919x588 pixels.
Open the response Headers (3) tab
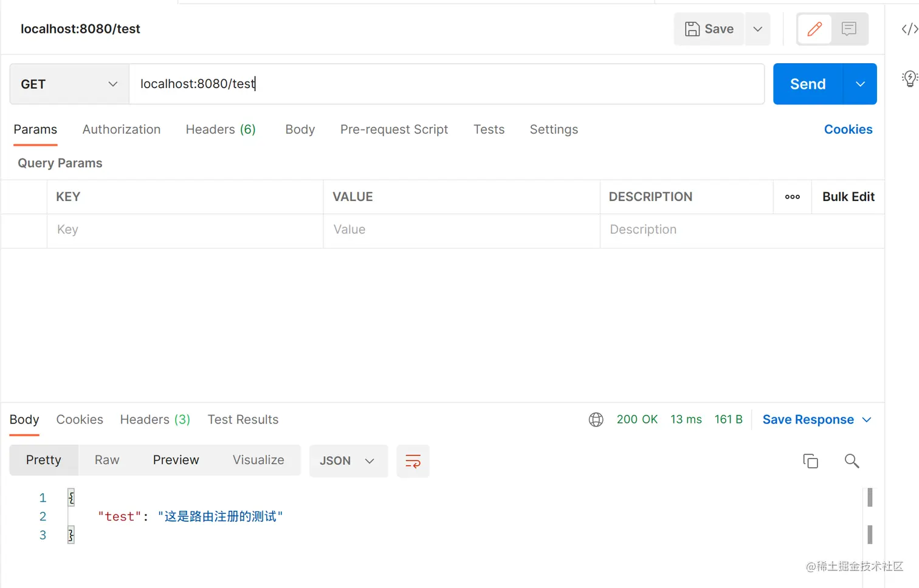[x=155, y=420]
